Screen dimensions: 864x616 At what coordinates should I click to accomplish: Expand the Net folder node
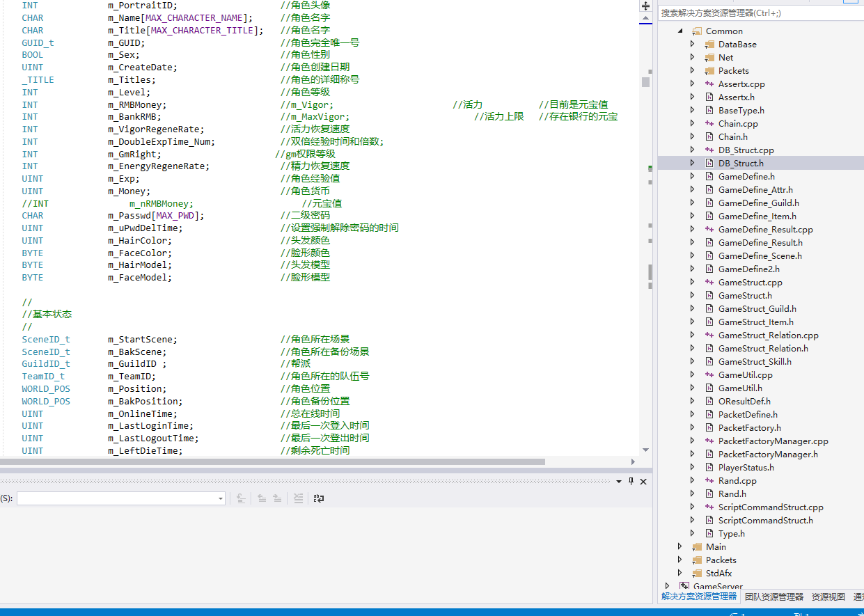tap(692, 57)
